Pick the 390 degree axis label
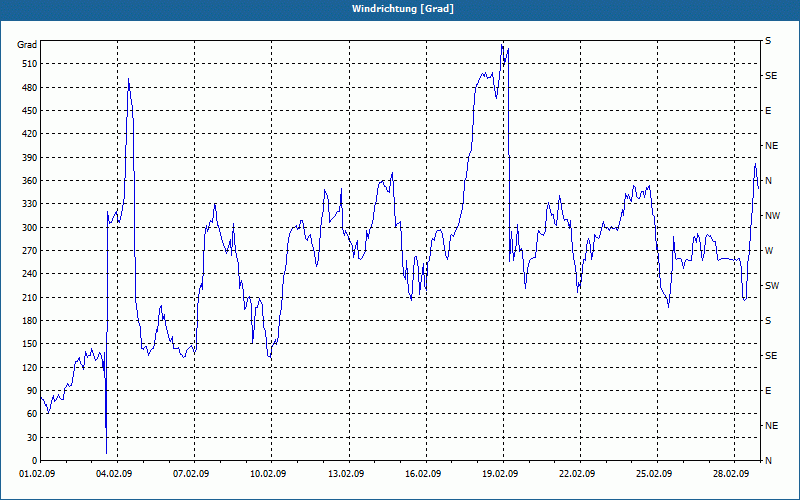Viewport: 800px width, 500px height. 30,157
